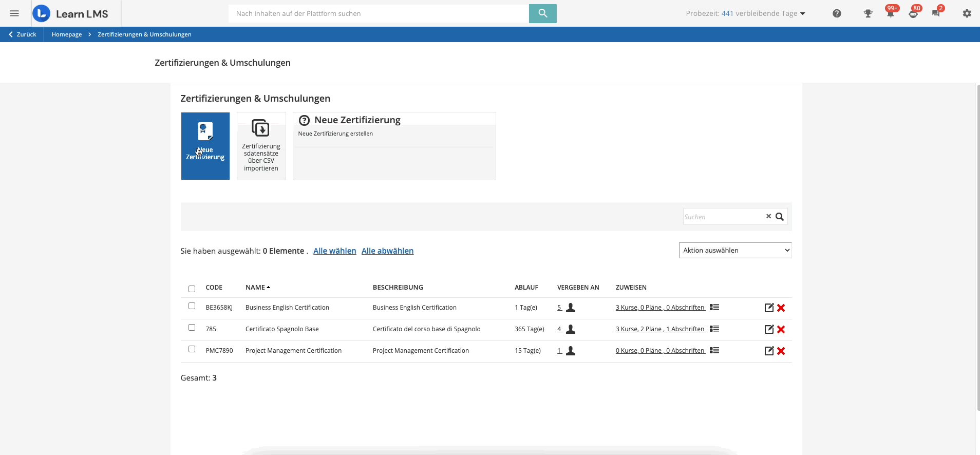Click user icon for Project Management Certification
This screenshot has height=455, width=980.
pyautogui.click(x=571, y=351)
